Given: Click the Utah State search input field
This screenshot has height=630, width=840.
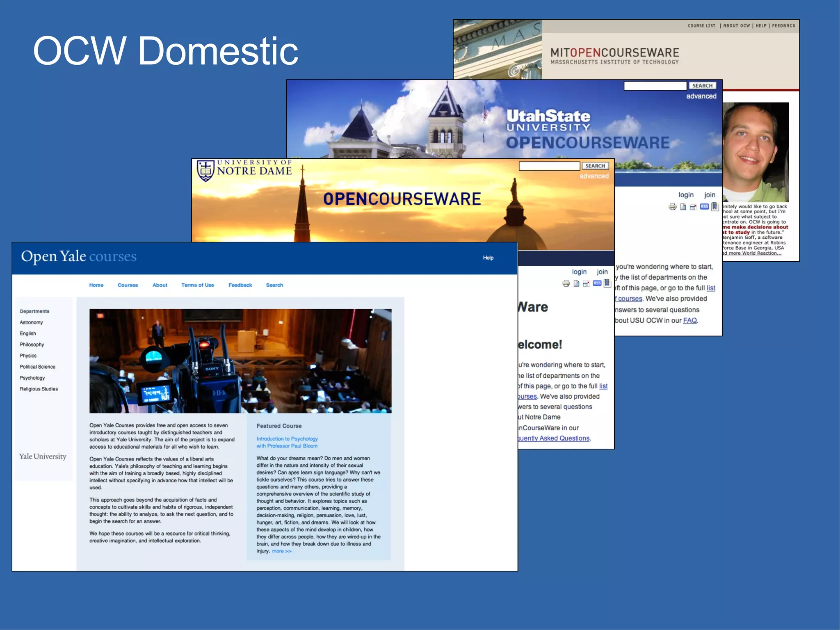Looking at the screenshot, I should pyautogui.click(x=655, y=86).
